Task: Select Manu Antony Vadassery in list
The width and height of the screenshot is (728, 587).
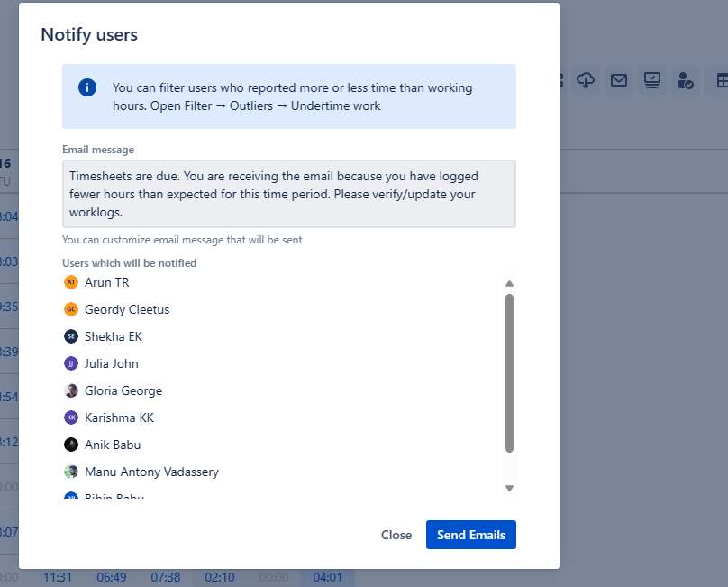Action: 151,472
